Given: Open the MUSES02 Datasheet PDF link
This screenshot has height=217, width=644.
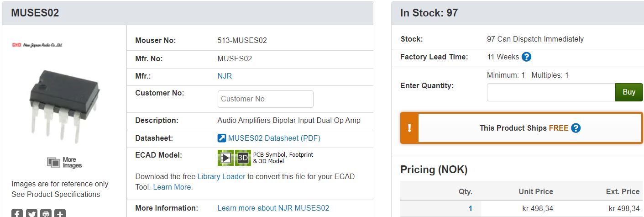Looking at the screenshot, I should click(274, 138).
